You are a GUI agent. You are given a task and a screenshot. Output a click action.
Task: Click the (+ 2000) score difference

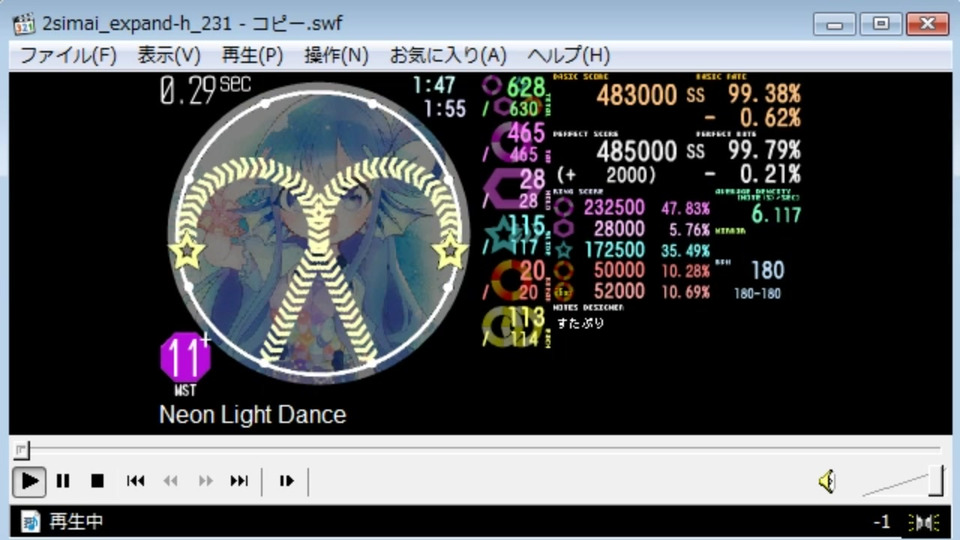point(606,175)
